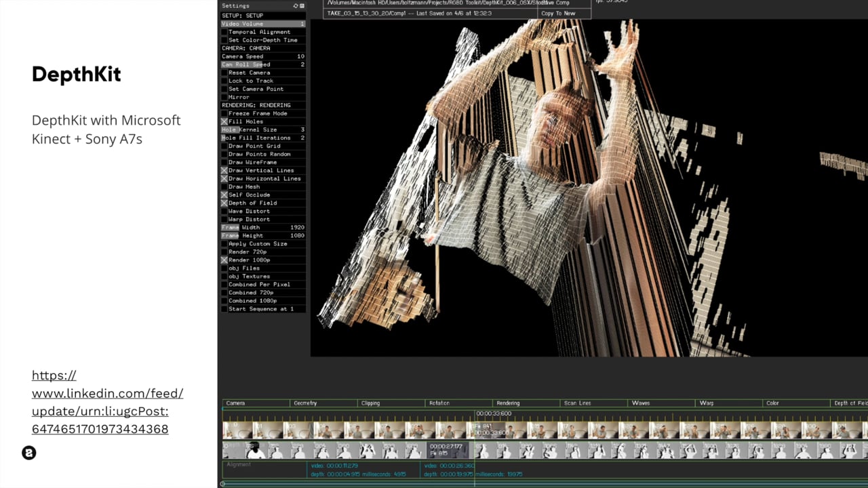Check Combined 1080p
Image resolution: width=868 pixels, height=488 pixels.
224,300
